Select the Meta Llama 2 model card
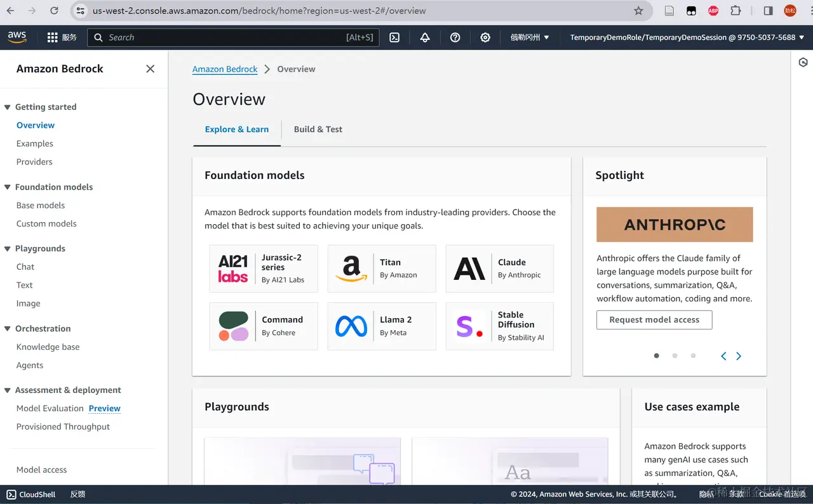This screenshot has width=813, height=504. coord(382,326)
